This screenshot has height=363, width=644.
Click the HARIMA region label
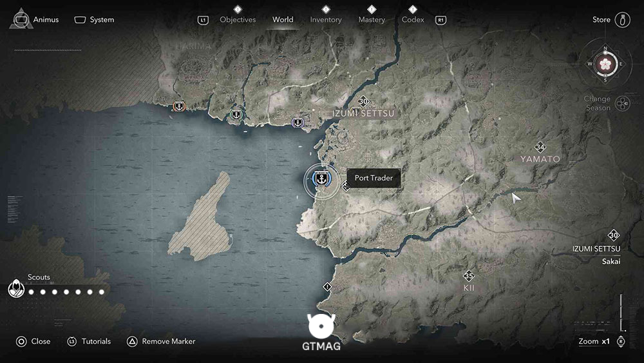[193, 46]
